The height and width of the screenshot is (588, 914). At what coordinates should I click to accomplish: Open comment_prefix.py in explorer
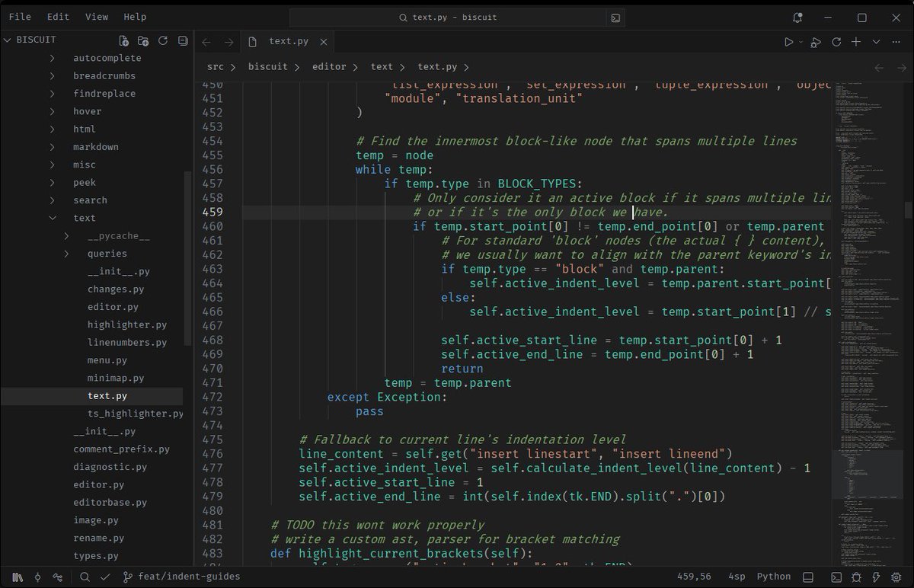121,449
